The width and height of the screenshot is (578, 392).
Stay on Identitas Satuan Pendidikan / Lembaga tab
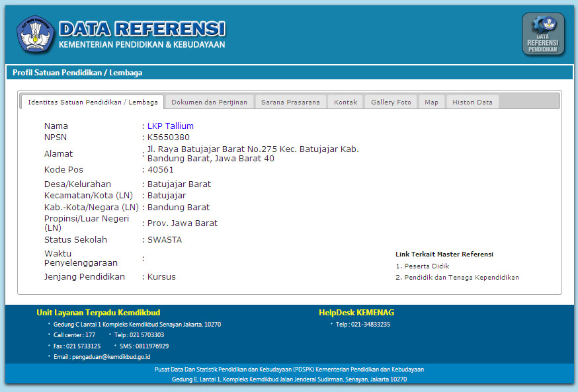[93, 101]
